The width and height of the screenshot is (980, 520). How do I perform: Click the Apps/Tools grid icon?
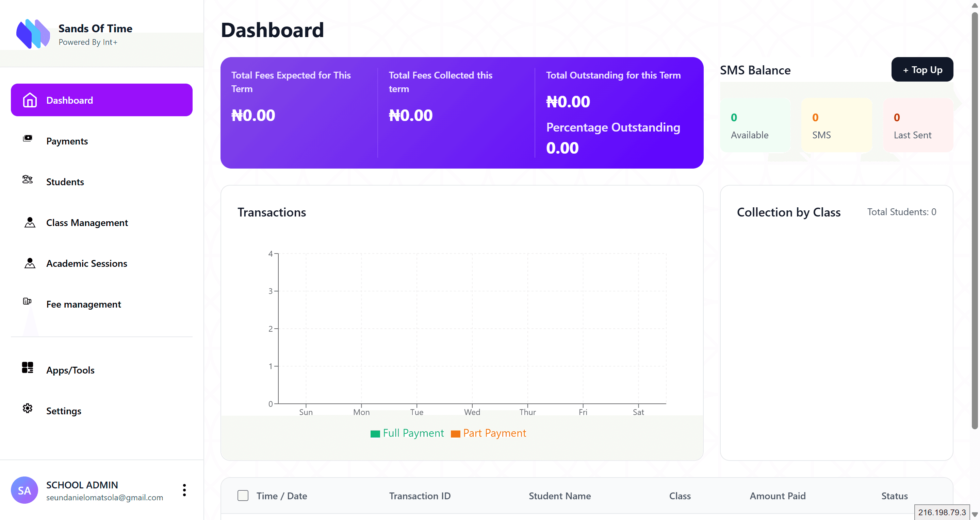[x=27, y=367]
